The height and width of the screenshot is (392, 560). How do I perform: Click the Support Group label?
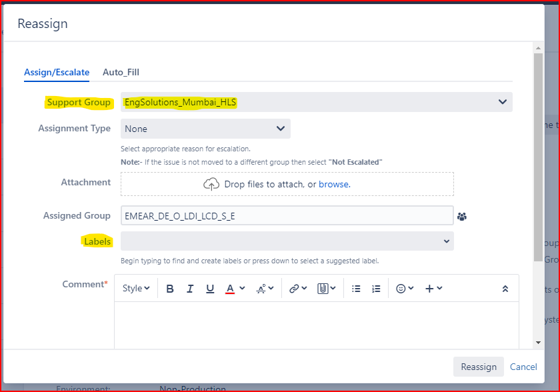[x=79, y=103]
